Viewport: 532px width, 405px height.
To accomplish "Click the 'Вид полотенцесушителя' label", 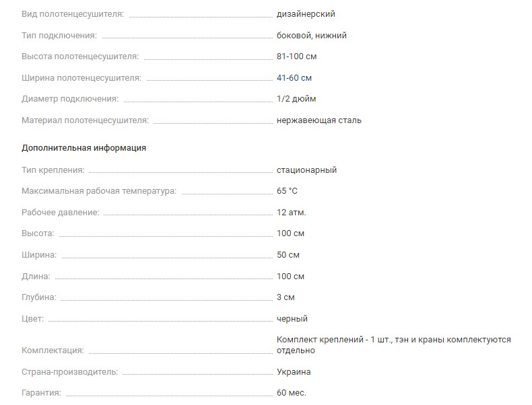I will coord(73,14).
